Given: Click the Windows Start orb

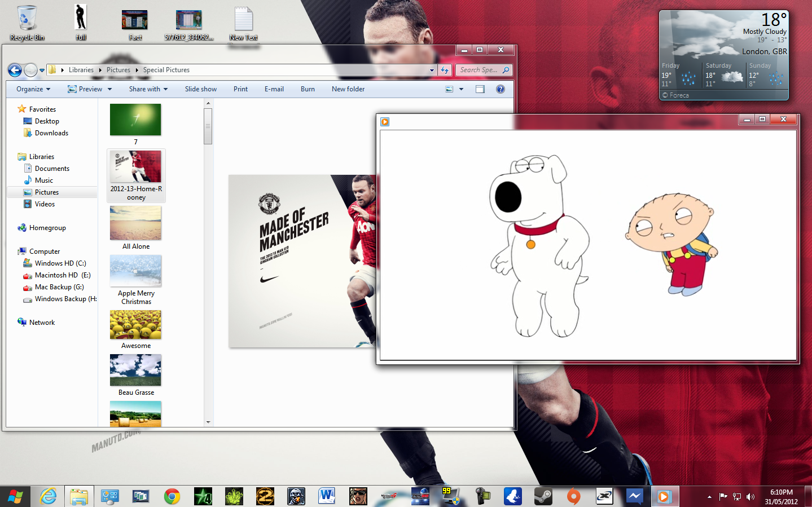Looking at the screenshot, I should click(16, 496).
